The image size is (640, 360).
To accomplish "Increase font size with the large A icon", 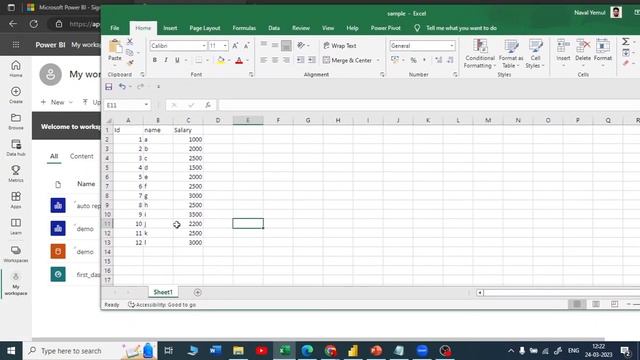I will [x=236, y=46].
